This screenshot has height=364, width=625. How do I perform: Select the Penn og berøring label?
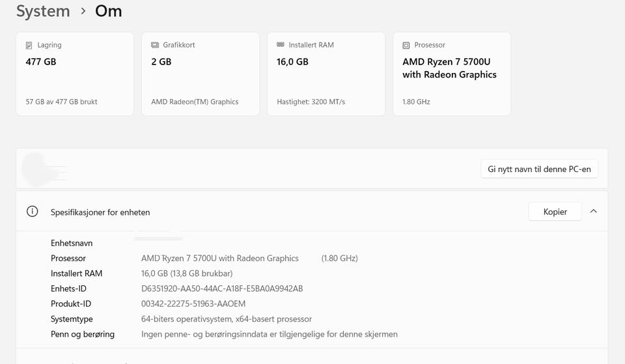pos(83,334)
